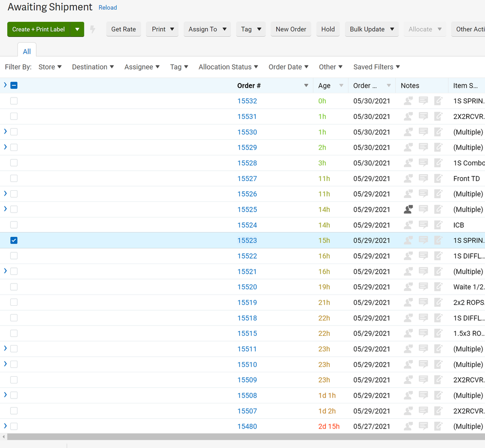Uncheck the checkbox for order 15523
The width and height of the screenshot is (485, 448).
[14, 240]
